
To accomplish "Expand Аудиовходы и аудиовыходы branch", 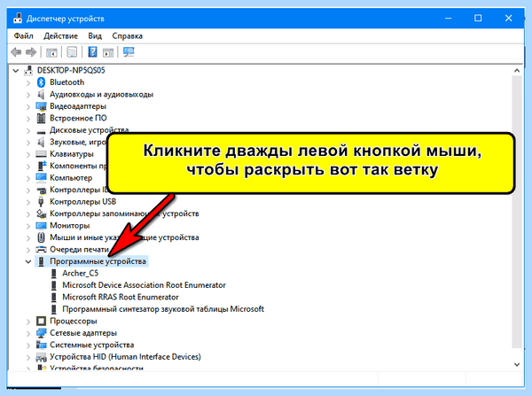I will click(28, 95).
